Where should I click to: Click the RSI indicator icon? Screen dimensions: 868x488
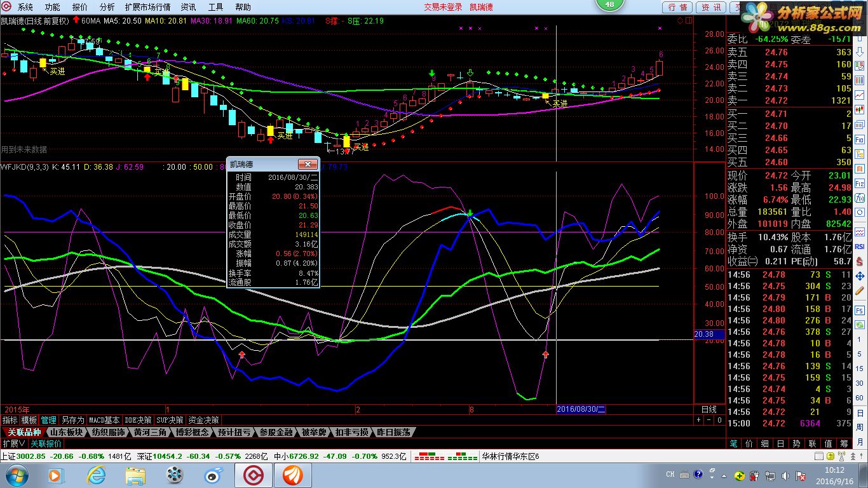[x=858, y=246]
